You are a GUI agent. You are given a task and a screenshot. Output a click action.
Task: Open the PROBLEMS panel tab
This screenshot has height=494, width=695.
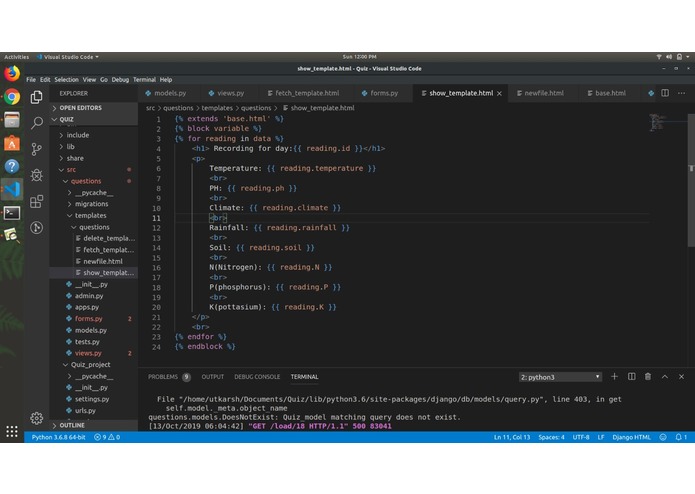click(x=168, y=377)
